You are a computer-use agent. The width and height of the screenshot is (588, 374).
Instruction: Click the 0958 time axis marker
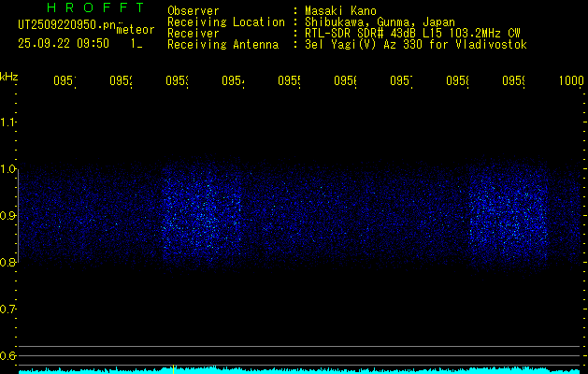click(x=457, y=81)
